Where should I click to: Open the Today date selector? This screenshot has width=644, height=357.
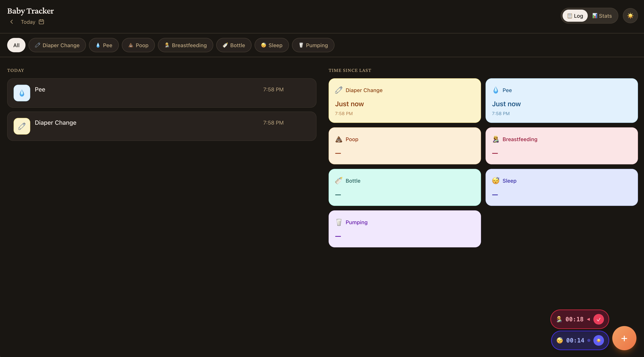[x=28, y=22]
